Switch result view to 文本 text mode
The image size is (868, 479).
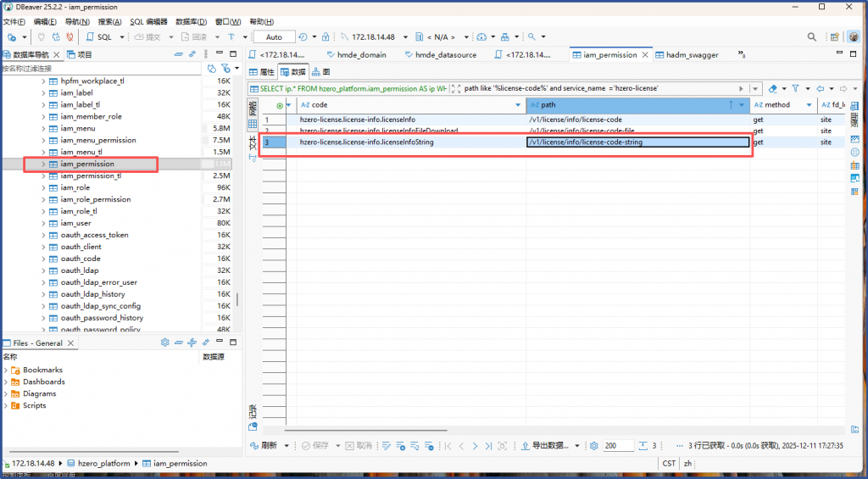[x=252, y=142]
